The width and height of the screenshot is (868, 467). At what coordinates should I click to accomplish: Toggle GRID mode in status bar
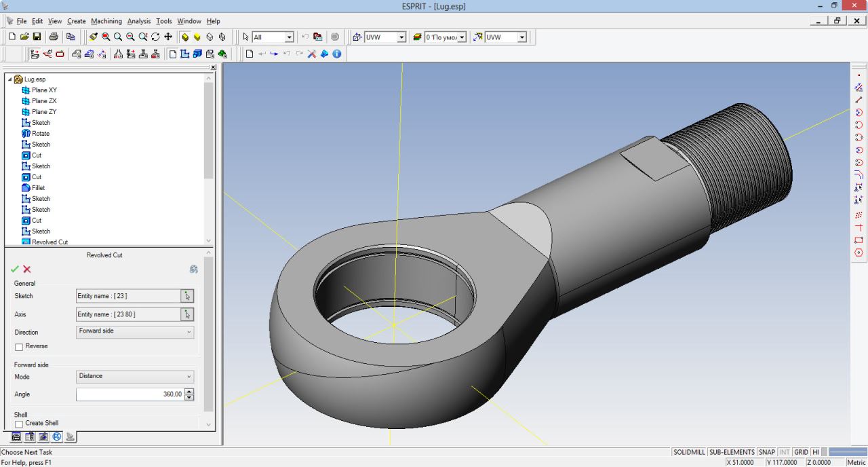[801, 452]
